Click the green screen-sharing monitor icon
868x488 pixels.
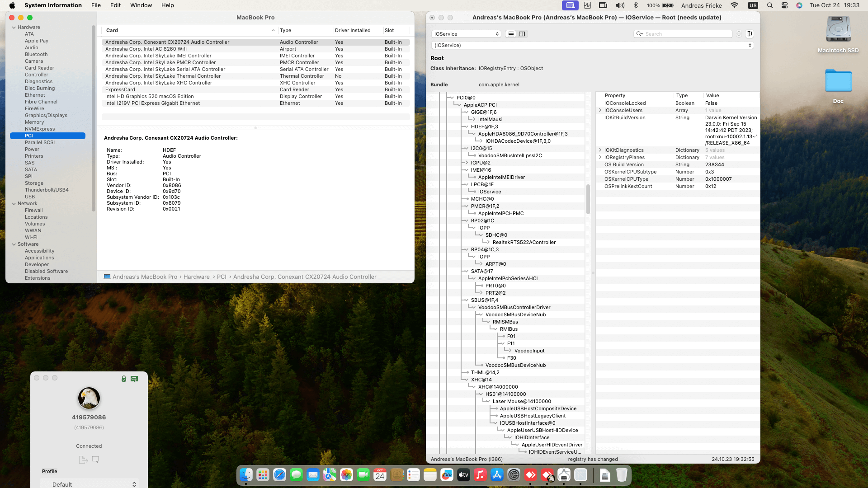click(134, 379)
